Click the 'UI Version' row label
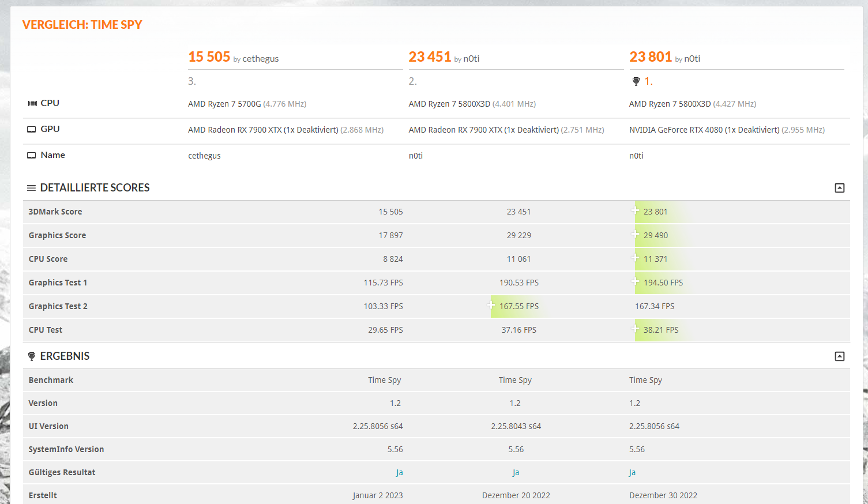Screen dimensions: 868x504 [48, 426]
